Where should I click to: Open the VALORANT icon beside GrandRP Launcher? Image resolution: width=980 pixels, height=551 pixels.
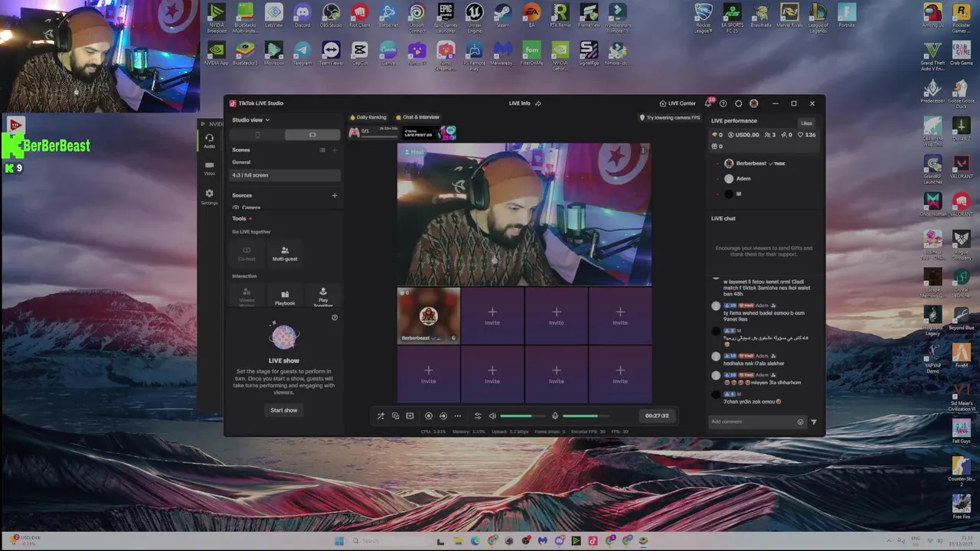pyautogui.click(x=962, y=166)
